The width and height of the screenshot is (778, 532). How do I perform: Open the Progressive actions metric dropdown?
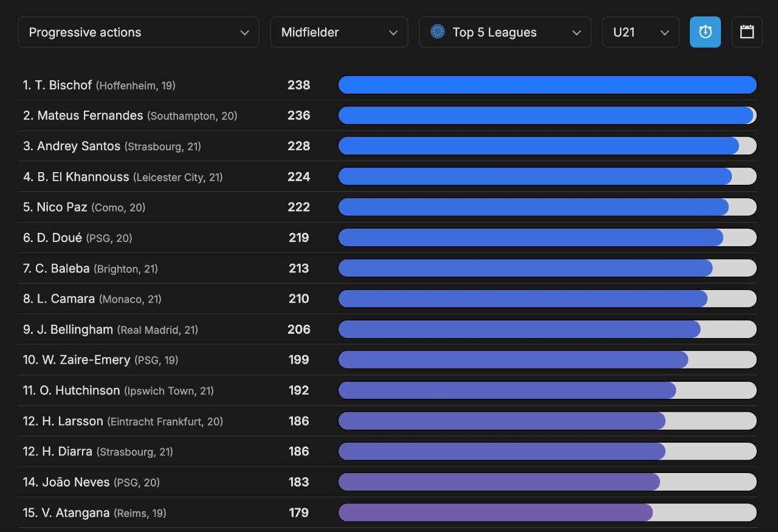tap(139, 32)
